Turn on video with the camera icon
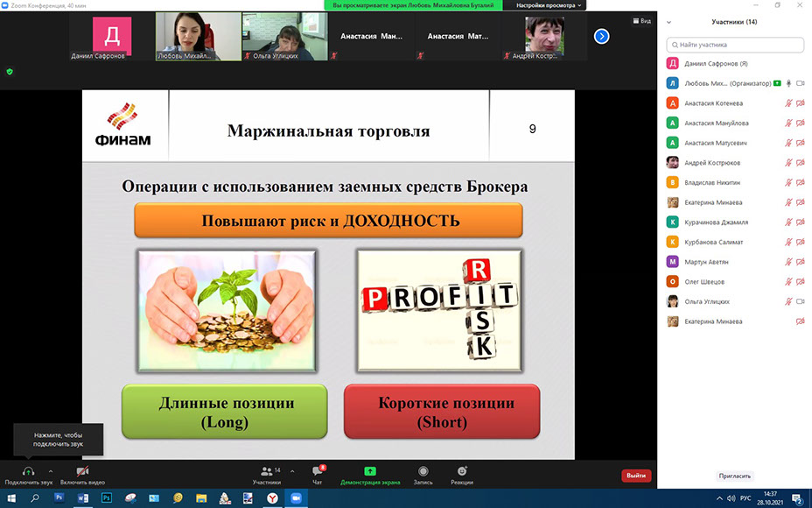The image size is (812, 508). [x=82, y=472]
